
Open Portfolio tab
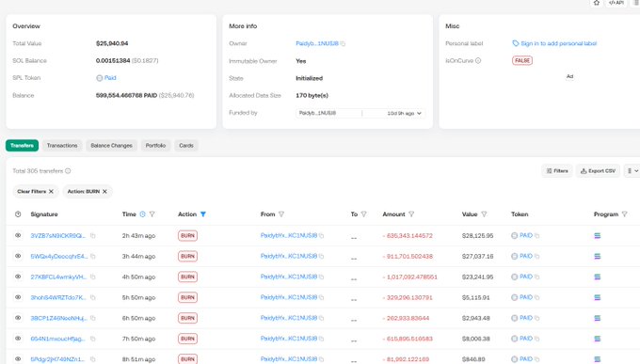155,146
